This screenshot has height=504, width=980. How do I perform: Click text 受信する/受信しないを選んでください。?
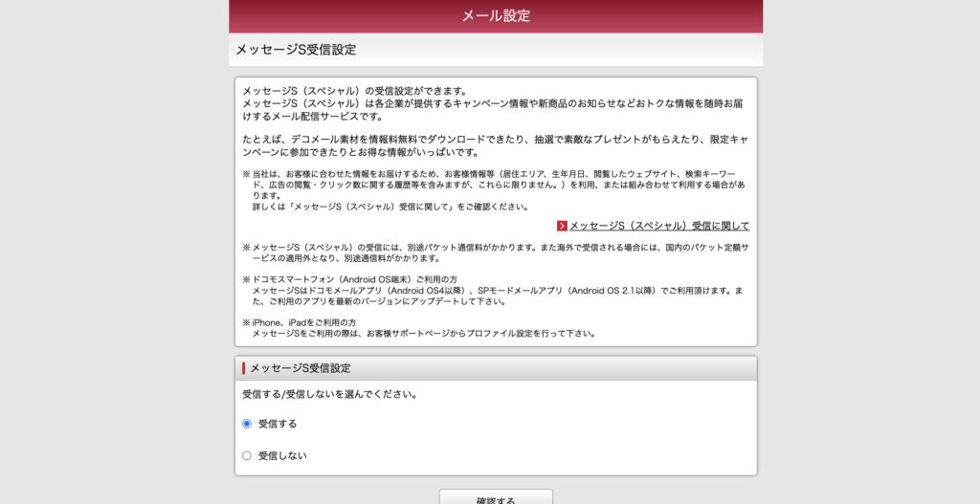tap(330, 395)
